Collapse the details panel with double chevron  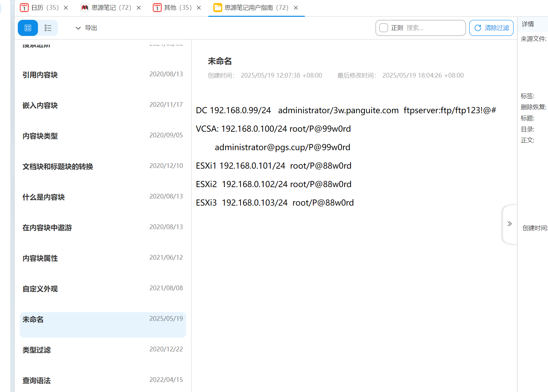pyautogui.click(x=509, y=224)
